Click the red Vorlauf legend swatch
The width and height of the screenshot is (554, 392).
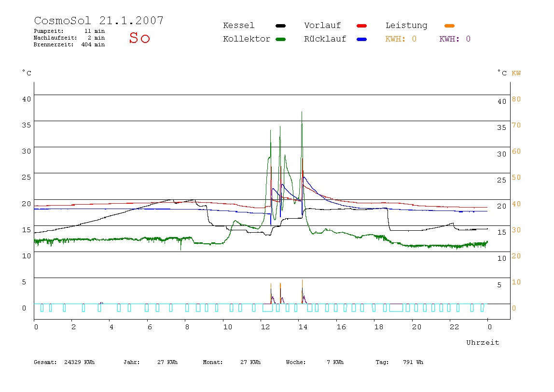click(x=362, y=26)
